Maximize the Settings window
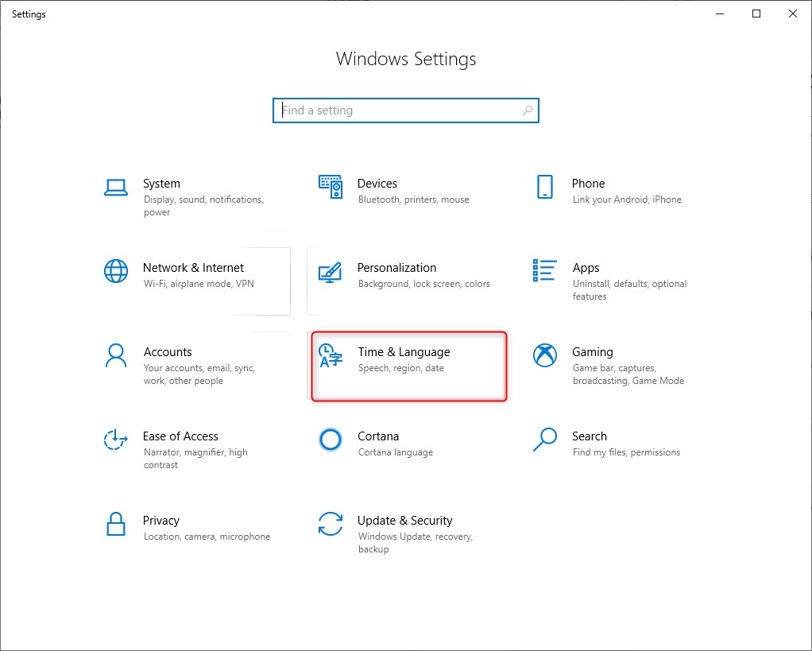Viewport: 812px width, 651px height. tap(756, 14)
